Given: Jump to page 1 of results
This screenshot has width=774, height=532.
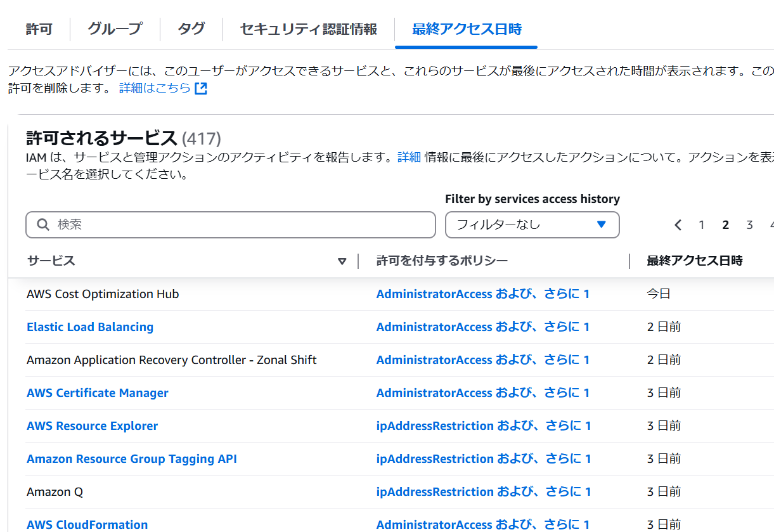Looking at the screenshot, I should click(x=702, y=225).
